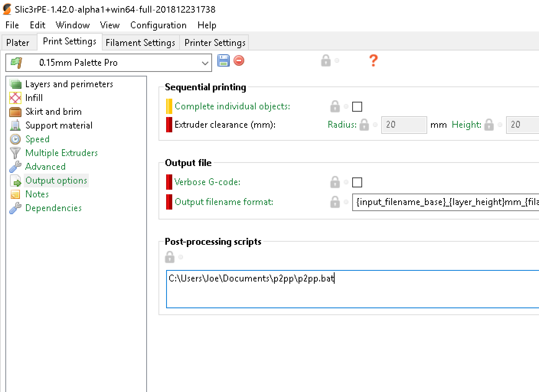Image resolution: width=539 pixels, height=392 pixels.
Task: Click lock icon for Output filename format
Action: coord(335,202)
